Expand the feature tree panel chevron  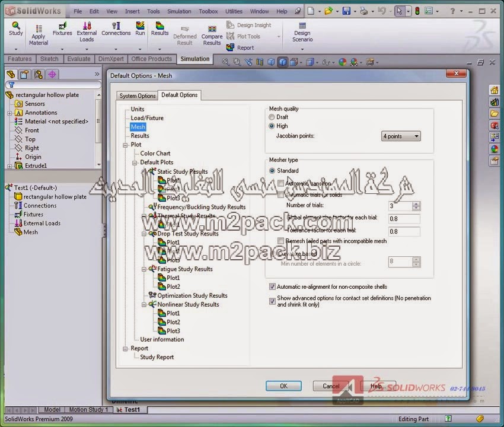97,74
